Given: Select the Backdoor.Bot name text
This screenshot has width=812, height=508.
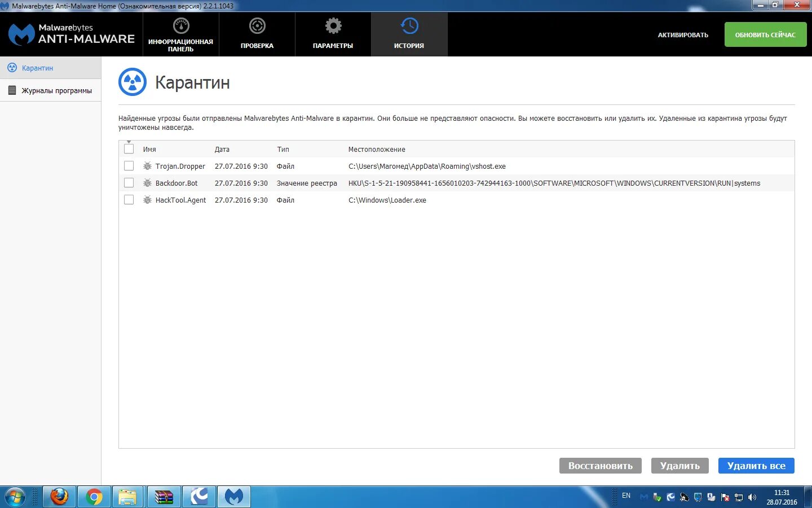Looking at the screenshot, I should [x=176, y=183].
